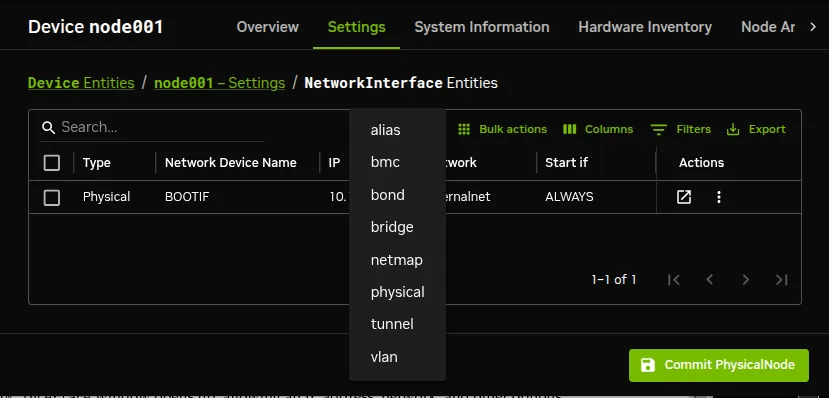
Task: Follow the node001 – Settings breadcrumb link
Action: [219, 83]
